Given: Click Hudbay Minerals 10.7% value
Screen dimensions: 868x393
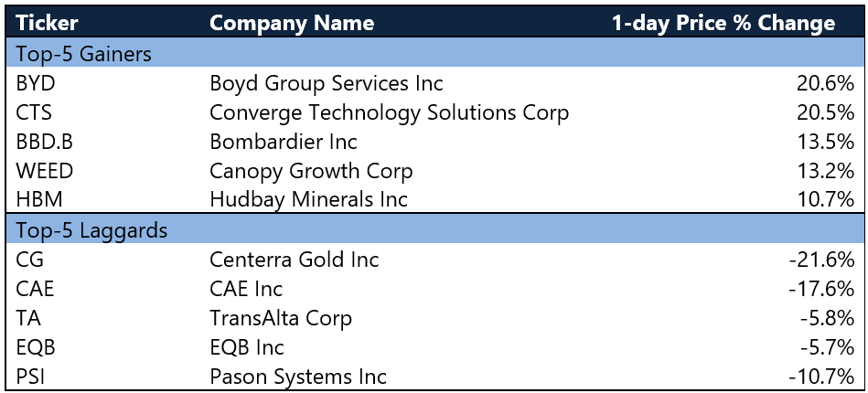Looking at the screenshot, I should tap(825, 200).
